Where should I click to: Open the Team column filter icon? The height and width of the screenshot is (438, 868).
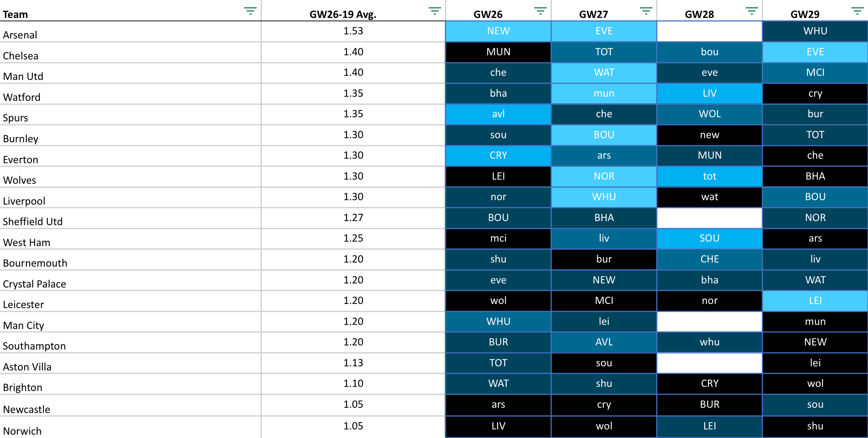tap(250, 11)
